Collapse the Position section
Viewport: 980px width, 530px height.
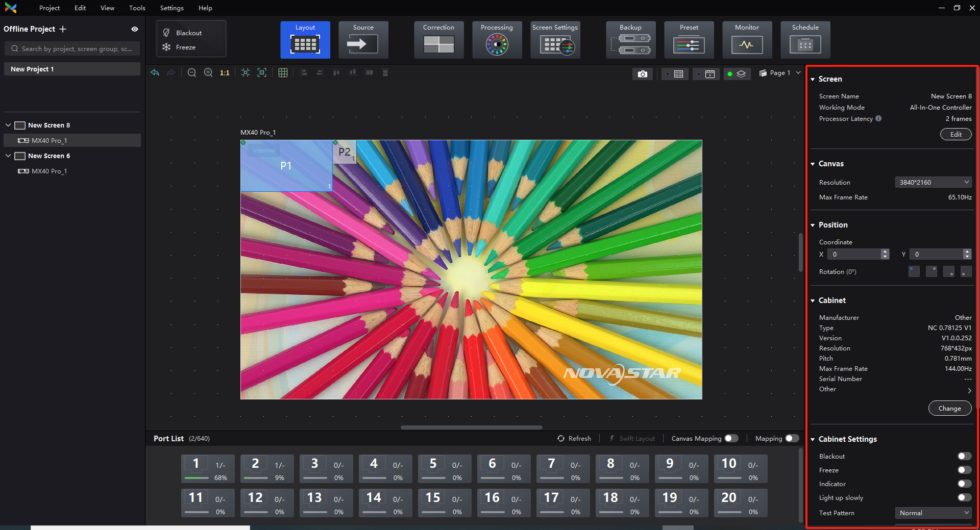point(813,225)
